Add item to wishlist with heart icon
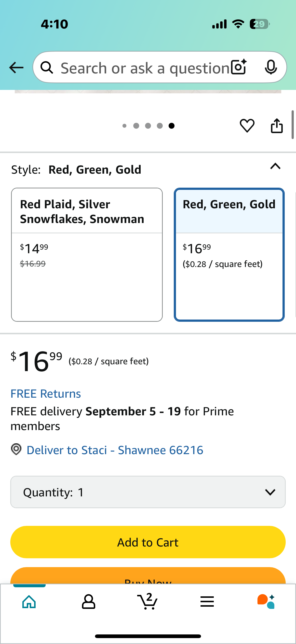Screen dimensions: 296x644 coord(247,126)
